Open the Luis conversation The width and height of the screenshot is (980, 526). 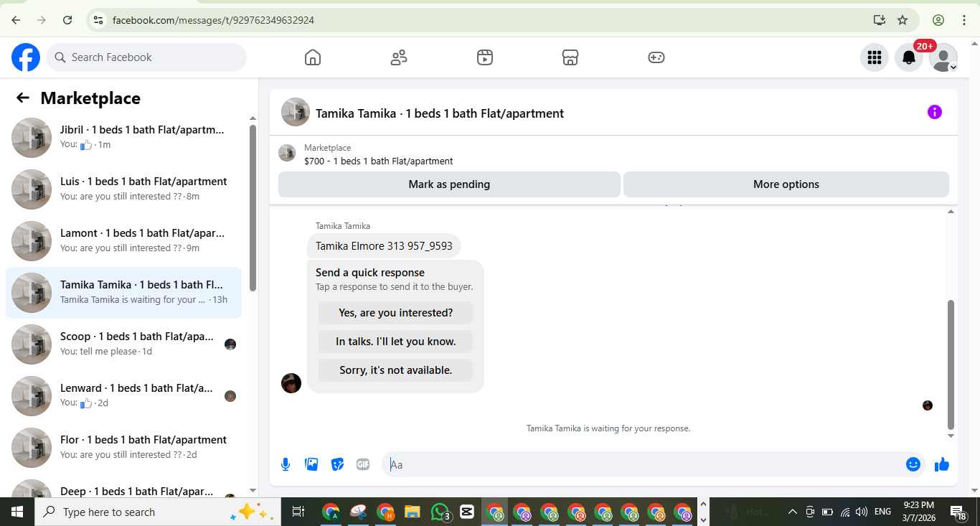point(123,189)
